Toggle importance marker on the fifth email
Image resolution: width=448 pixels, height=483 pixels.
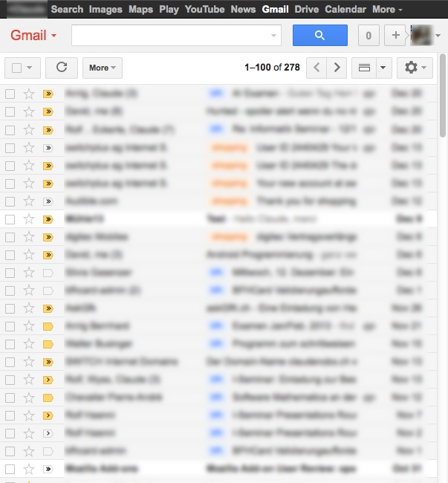(x=48, y=166)
